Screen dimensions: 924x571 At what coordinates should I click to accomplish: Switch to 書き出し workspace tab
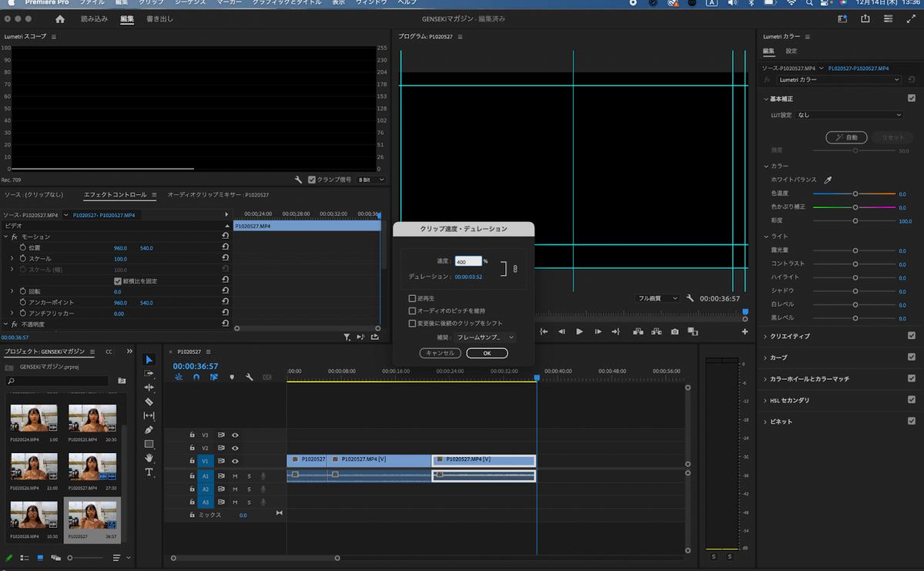click(x=159, y=18)
